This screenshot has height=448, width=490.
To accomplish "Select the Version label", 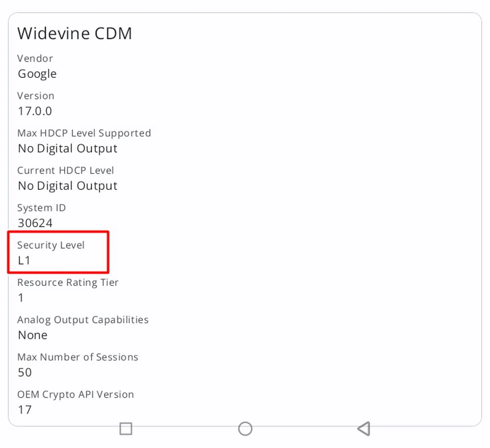I will click(x=35, y=95).
